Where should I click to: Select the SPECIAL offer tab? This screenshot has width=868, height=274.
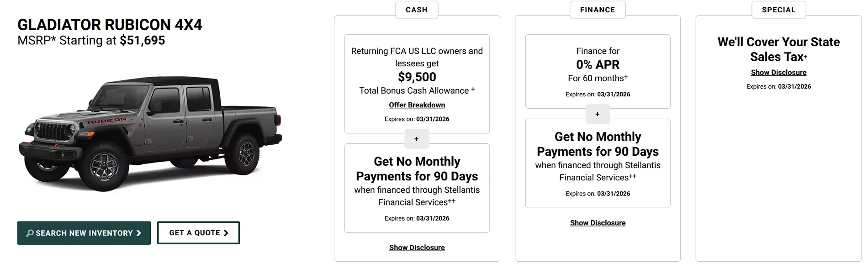tap(778, 10)
